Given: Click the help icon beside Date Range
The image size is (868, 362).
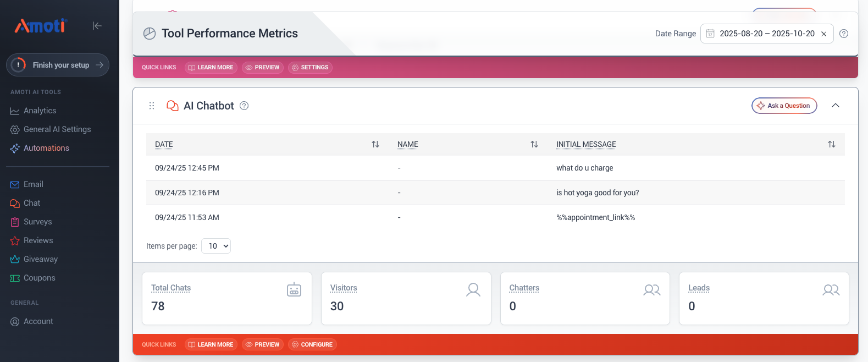Looking at the screenshot, I should 844,34.
